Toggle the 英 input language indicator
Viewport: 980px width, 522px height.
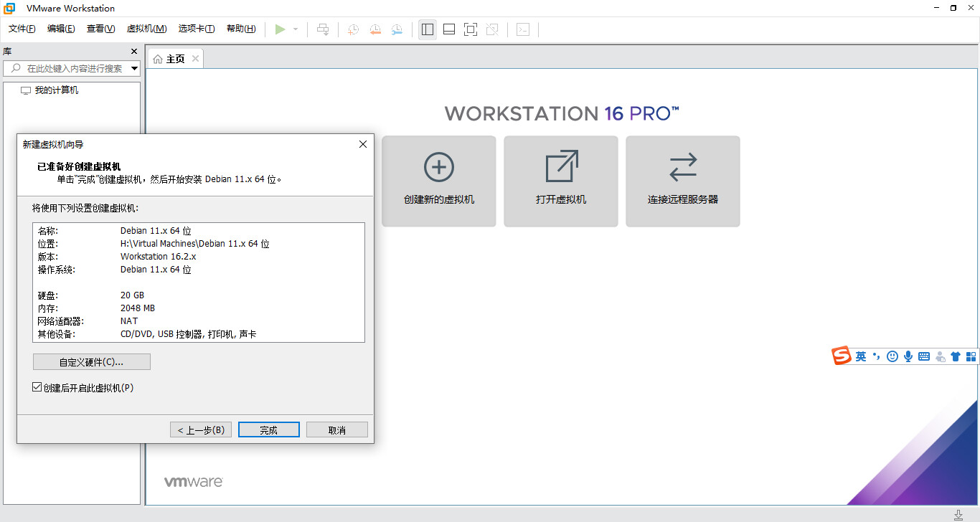pos(861,356)
